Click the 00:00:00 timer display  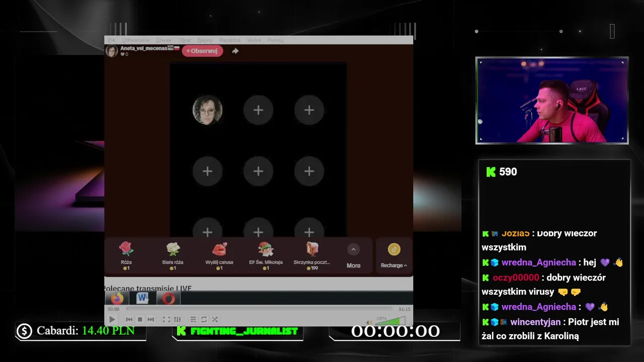click(395, 331)
